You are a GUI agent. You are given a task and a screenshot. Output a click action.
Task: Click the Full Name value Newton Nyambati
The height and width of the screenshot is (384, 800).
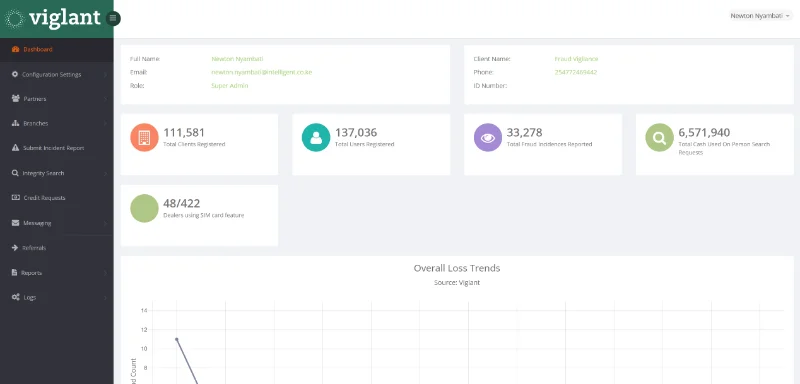(237, 59)
